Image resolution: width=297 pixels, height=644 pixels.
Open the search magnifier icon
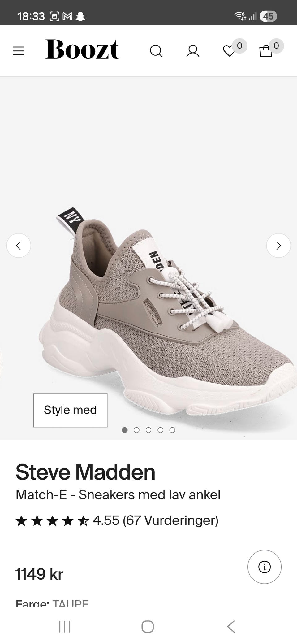156,51
